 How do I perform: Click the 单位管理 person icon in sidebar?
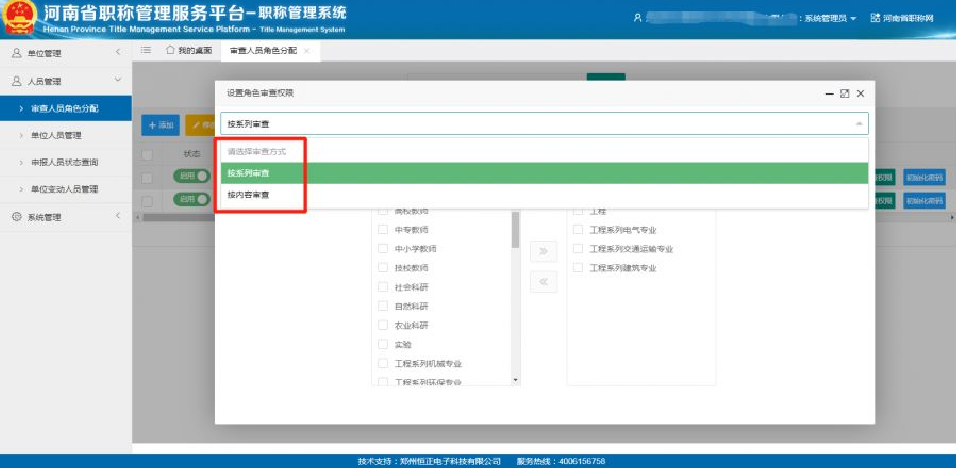pyautogui.click(x=16, y=54)
